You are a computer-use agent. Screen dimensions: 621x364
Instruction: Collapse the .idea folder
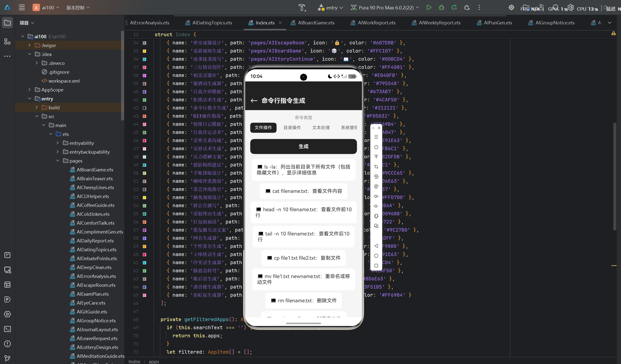(x=30, y=54)
